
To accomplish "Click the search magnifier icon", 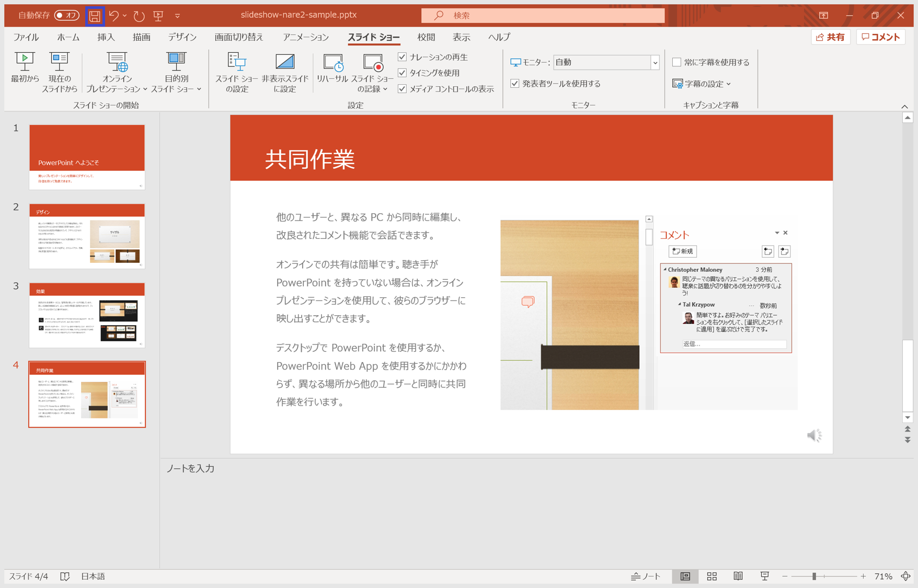I will coord(439,16).
